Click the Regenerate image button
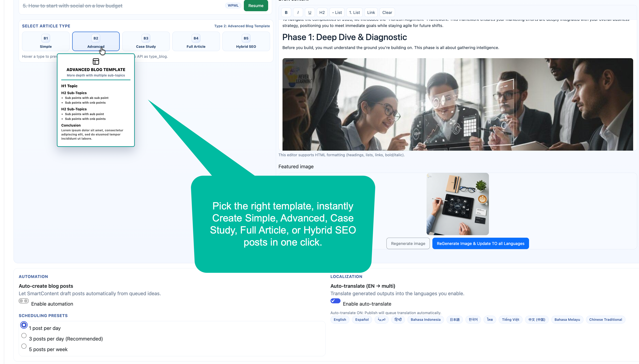639x364 pixels. click(x=408, y=243)
